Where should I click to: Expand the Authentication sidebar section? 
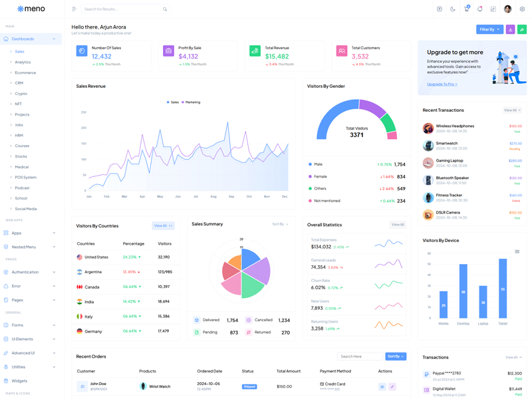(29, 272)
